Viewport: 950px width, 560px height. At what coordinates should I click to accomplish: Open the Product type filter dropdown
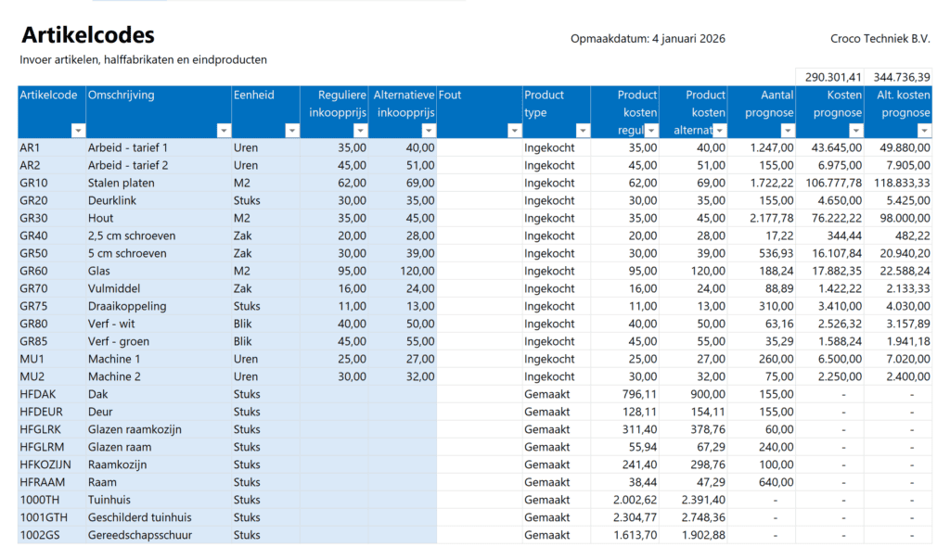[582, 130]
